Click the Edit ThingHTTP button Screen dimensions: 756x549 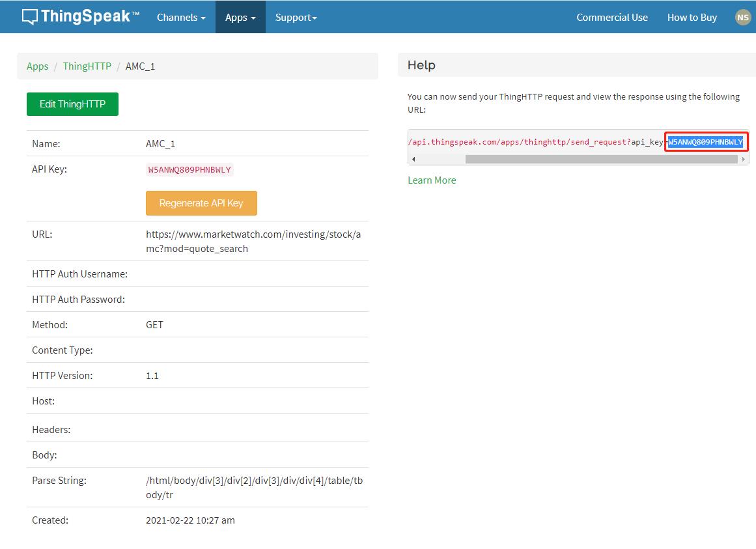[x=72, y=104]
